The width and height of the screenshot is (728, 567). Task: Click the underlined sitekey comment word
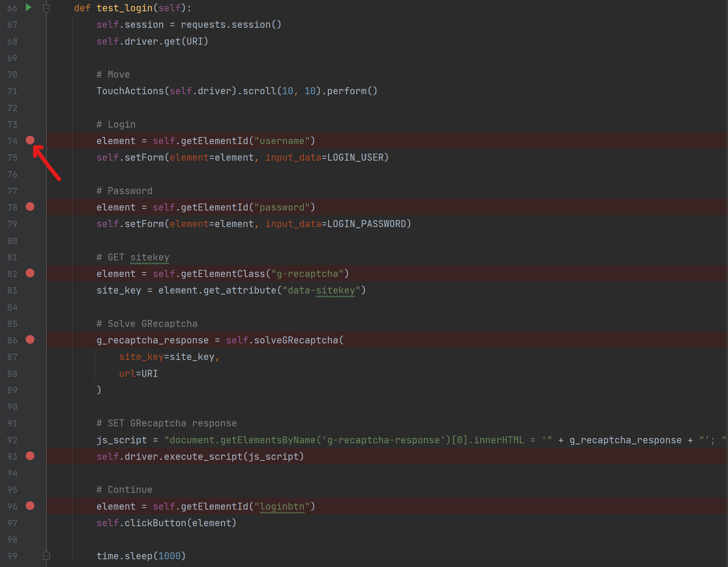point(149,257)
